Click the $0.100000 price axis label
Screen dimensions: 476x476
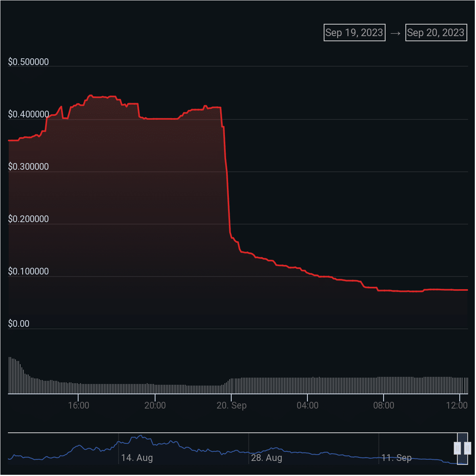pyautogui.click(x=29, y=271)
